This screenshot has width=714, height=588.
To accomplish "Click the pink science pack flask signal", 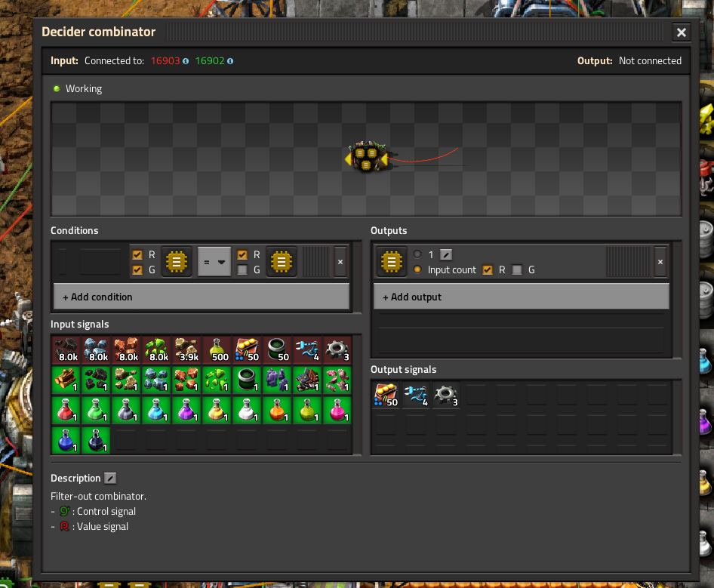I will (x=337, y=410).
